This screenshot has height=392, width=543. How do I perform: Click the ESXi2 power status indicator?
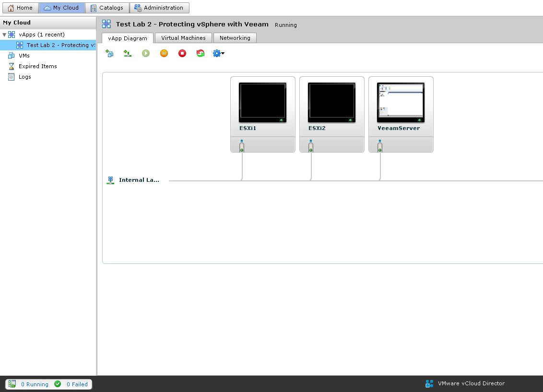tap(350, 120)
